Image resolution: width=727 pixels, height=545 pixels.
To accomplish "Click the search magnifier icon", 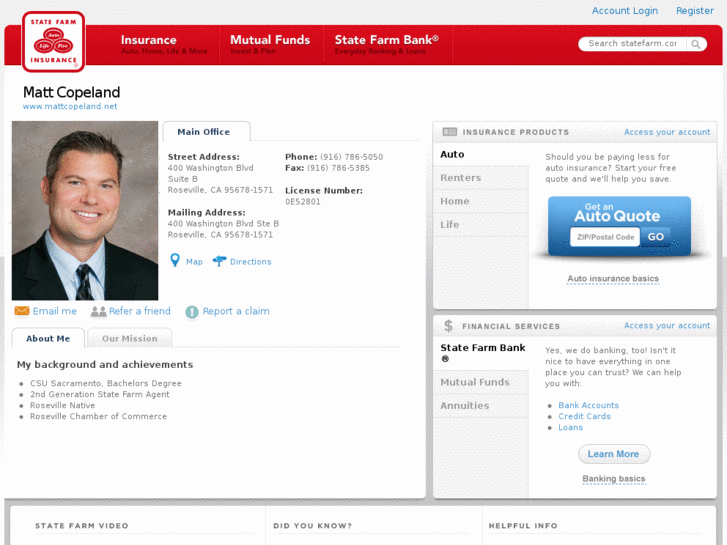I will click(695, 44).
